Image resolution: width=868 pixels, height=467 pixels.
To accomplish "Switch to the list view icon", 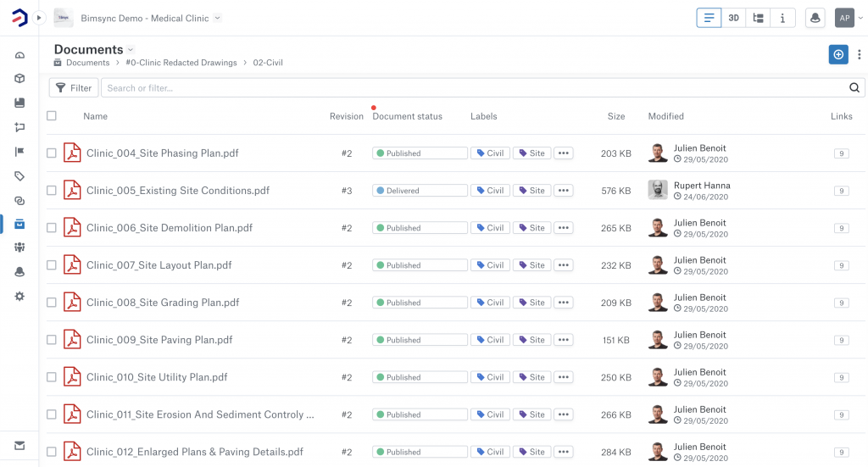I will [x=709, y=18].
